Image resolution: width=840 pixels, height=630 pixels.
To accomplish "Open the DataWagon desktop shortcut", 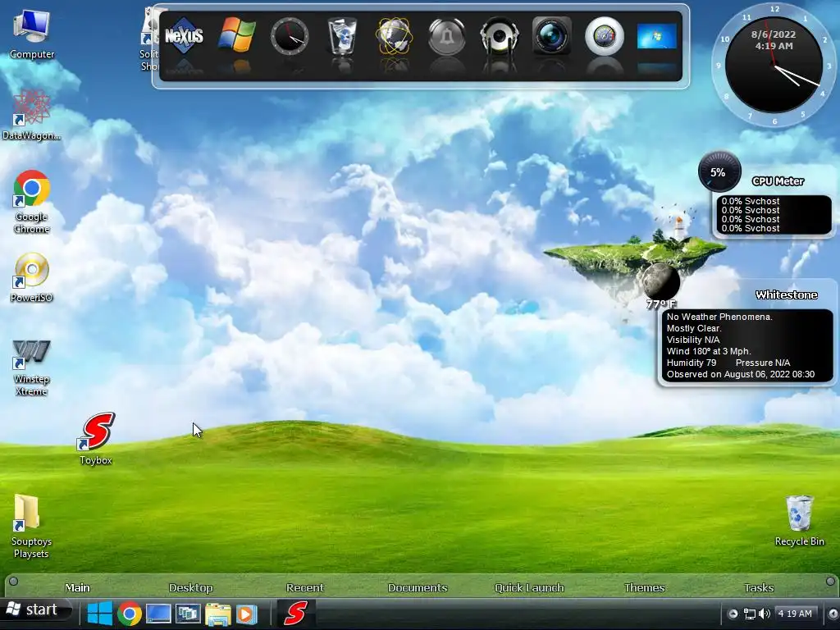I will coord(31,115).
